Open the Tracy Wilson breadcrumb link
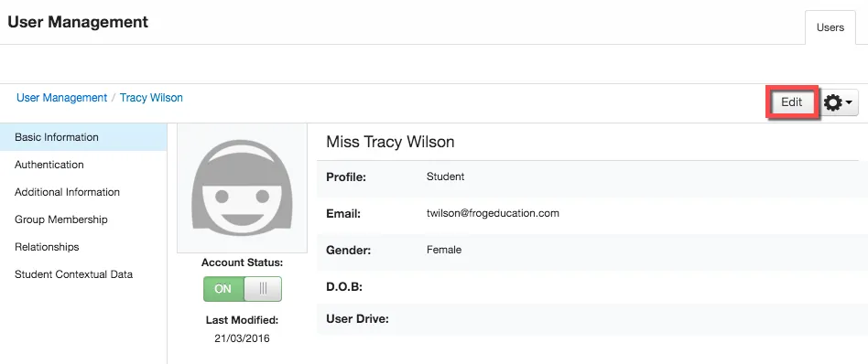The width and height of the screenshot is (868, 364). 151,98
